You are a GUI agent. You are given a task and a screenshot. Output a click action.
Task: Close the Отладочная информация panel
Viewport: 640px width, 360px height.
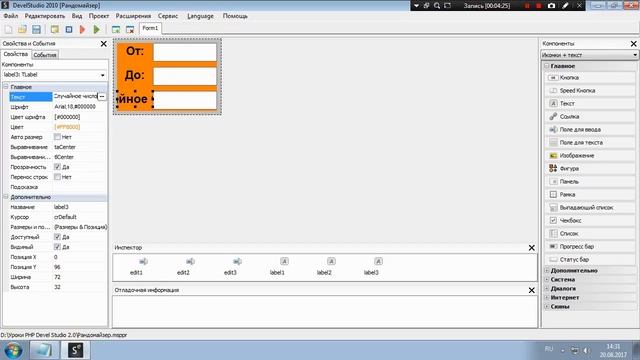coord(531,290)
